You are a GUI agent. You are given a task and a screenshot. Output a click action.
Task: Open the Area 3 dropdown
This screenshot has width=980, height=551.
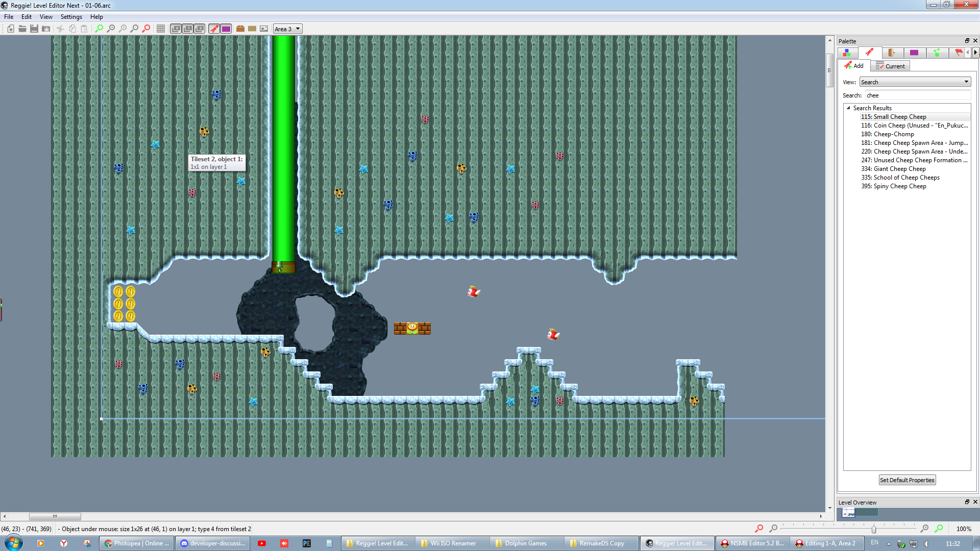pos(288,29)
